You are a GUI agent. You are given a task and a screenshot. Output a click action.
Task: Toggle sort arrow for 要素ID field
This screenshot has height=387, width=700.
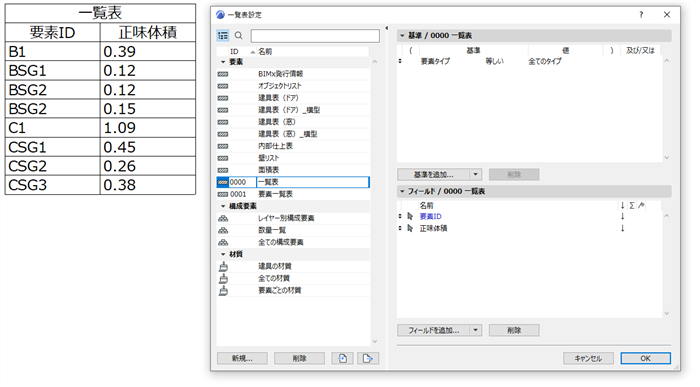pyautogui.click(x=622, y=216)
